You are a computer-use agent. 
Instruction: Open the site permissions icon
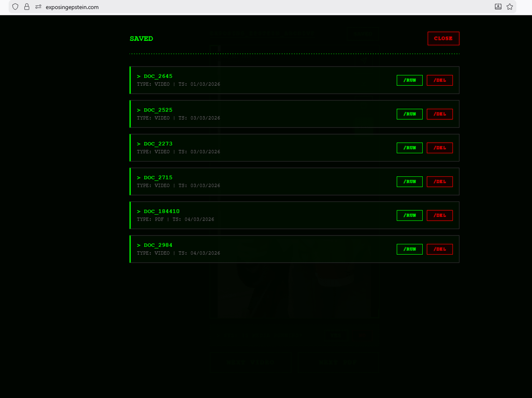38,7
